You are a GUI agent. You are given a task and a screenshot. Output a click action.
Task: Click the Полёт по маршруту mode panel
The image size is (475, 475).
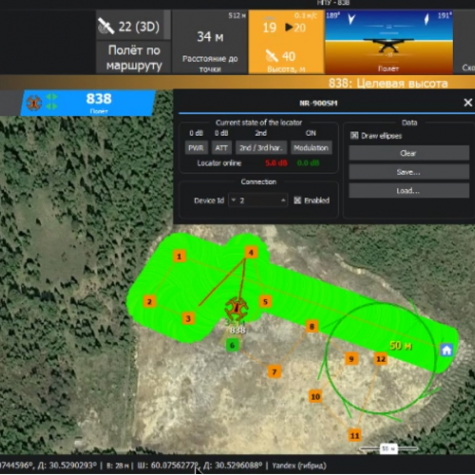134,57
